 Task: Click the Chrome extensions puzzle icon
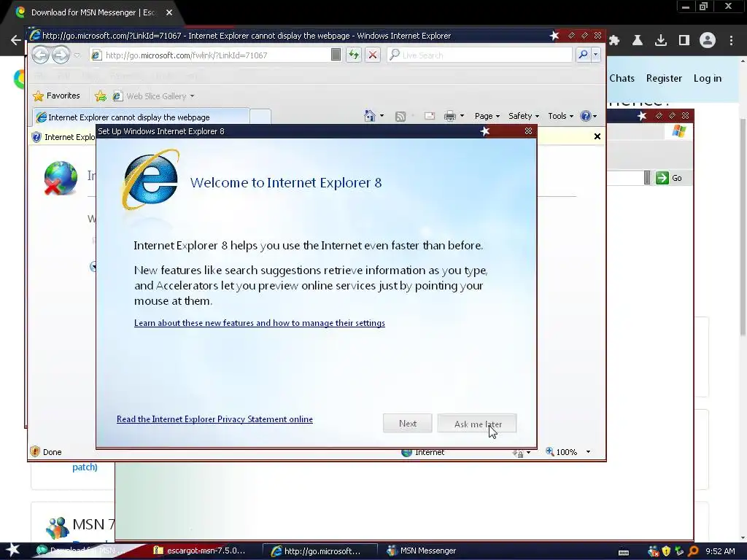(x=614, y=41)
